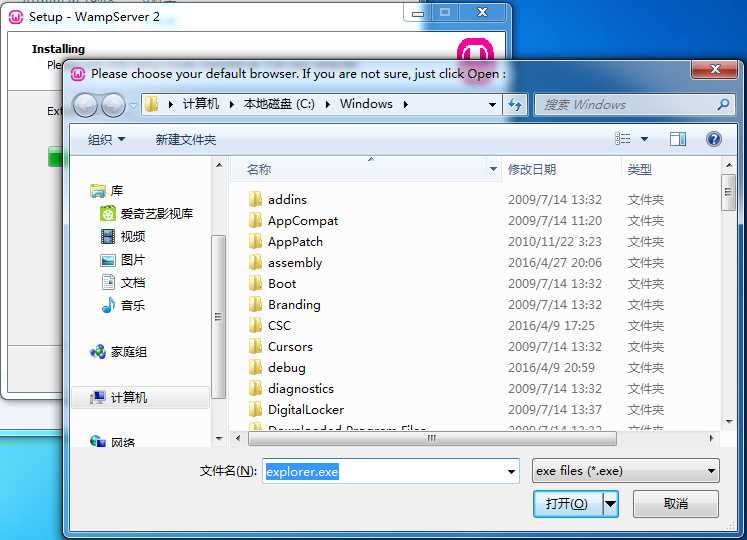Viewport: 747px width, 540px height.
Task: Open the 视频 video library
Action: tap(123, 236)
